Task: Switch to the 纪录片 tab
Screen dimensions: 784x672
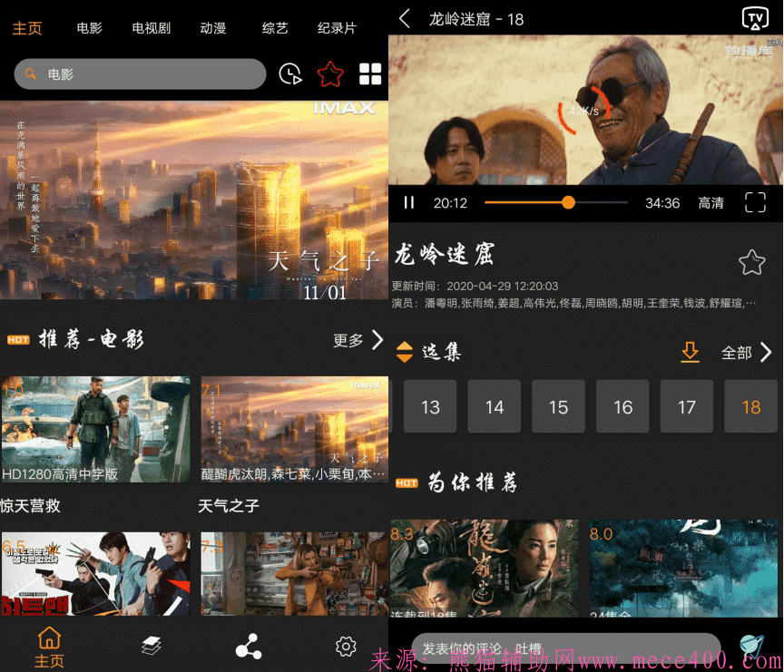Action: tap(337, 28)
